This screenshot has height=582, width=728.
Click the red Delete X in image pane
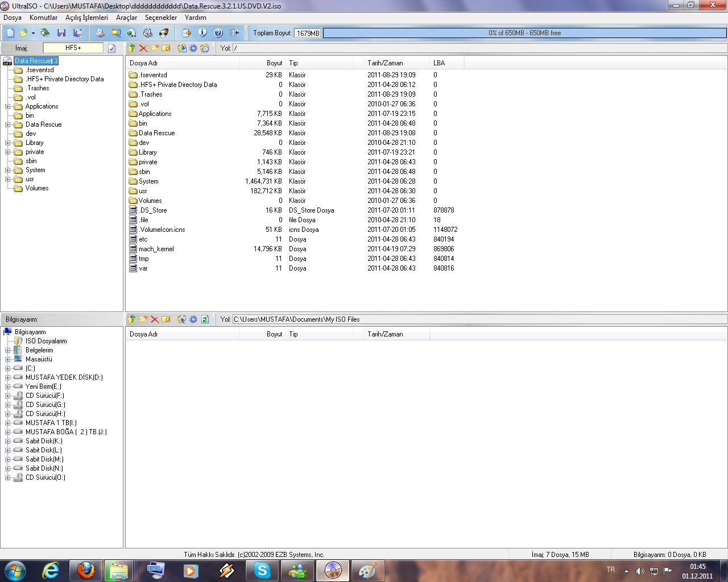[x=143, y=48]
